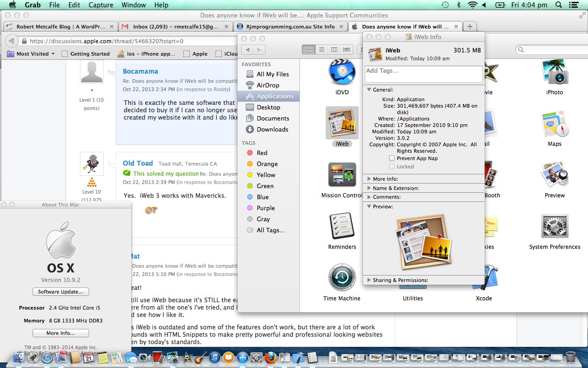Open Mission Control from Applications
The height and width of the screenshot is (368, 588).
coord(342,174)
